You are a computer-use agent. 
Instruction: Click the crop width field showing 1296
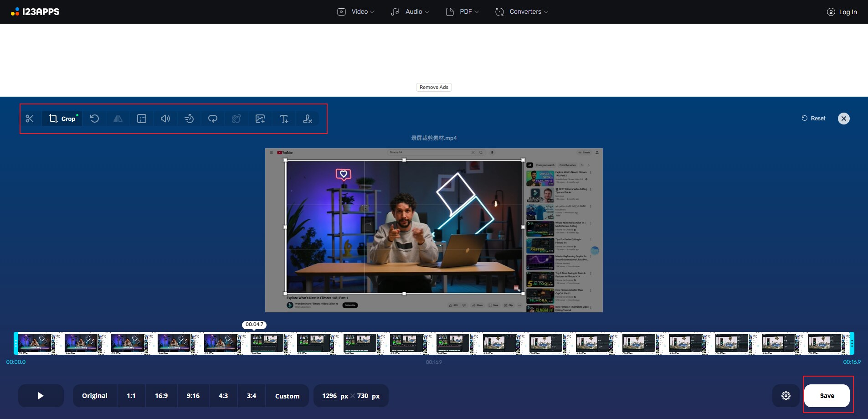coord(329,396)
